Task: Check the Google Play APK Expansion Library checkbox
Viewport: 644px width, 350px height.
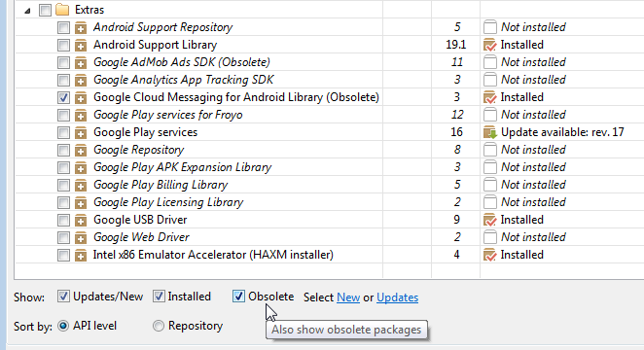Action: (63, 168)
